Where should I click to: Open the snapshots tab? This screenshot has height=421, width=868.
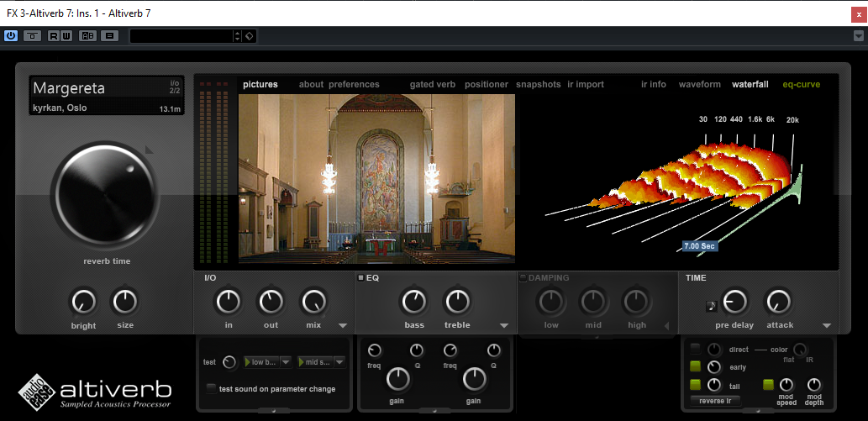pyautogui.click(x=538, y=85)
